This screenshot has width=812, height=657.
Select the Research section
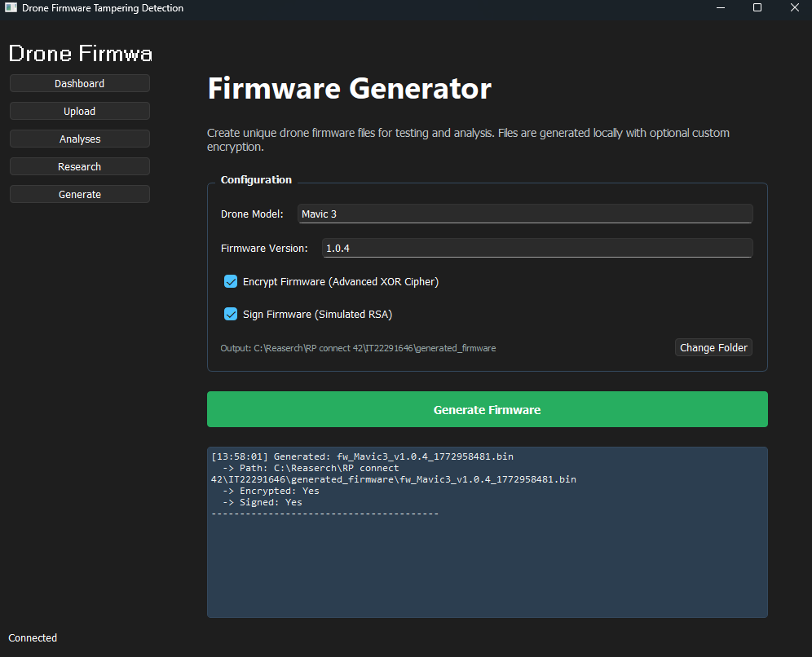pyautogui.click(x=79, y=166)
